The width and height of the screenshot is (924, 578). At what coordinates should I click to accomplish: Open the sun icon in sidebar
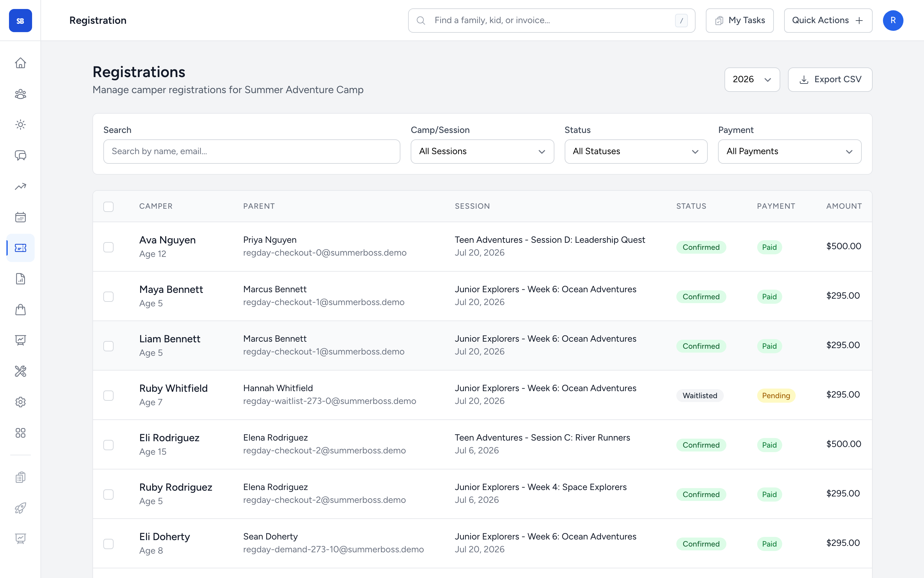(20, 125)
